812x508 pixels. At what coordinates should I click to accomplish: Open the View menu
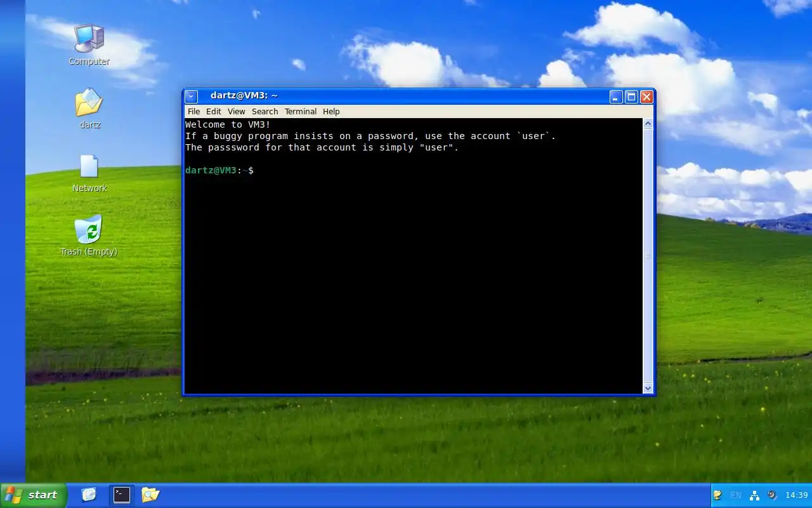(236, 112)
